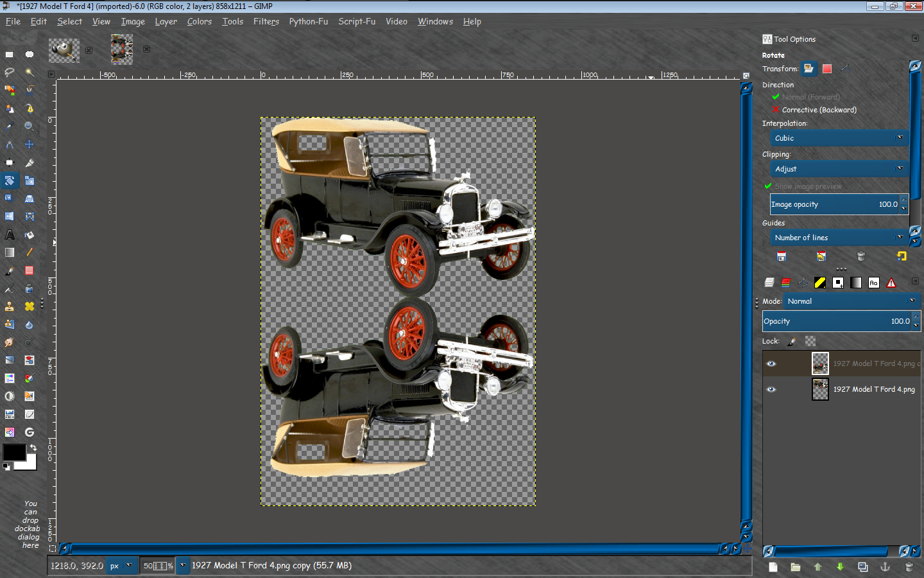Viewport: 924px width, 578px height.
Task: Select the Text tool
Action: coord(10,234)
